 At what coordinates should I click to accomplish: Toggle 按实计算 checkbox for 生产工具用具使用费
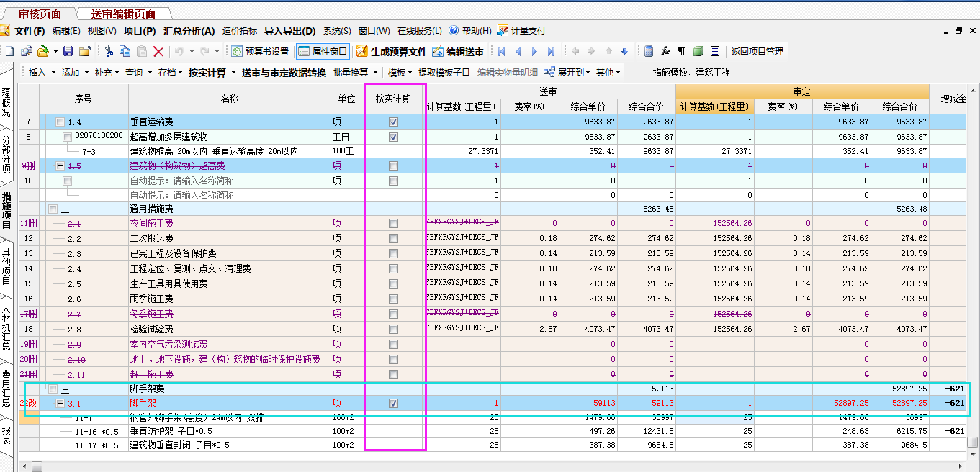point(393,283)
